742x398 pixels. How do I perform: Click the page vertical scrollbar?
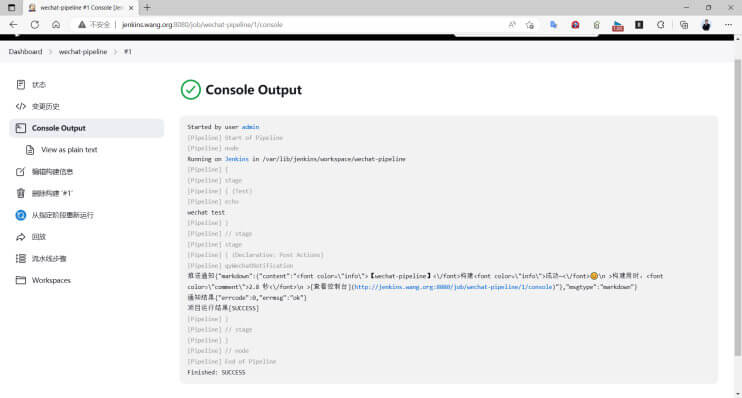pos(737,208)
